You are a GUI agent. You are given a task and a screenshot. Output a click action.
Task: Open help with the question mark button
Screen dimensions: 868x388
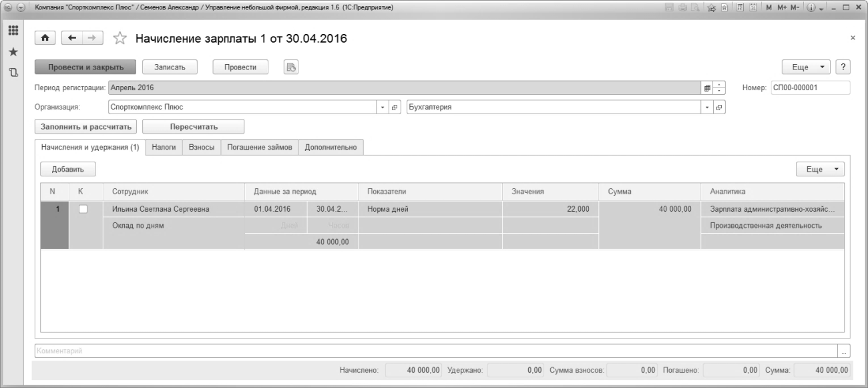843,66
